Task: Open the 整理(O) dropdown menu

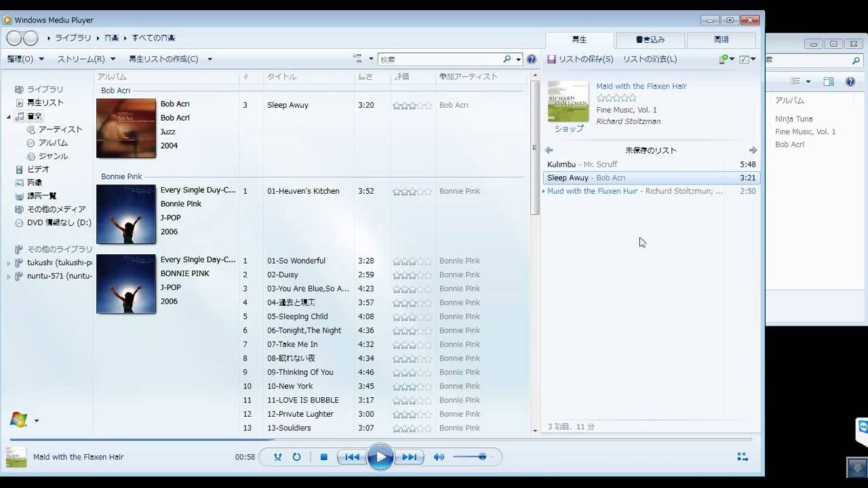Action: pos(26,59)
